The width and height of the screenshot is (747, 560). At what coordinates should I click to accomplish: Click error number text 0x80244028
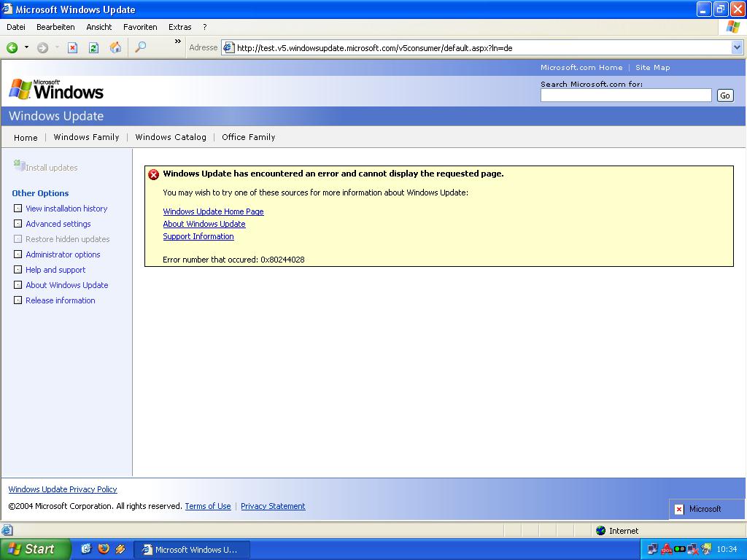[x=282, y=260]
